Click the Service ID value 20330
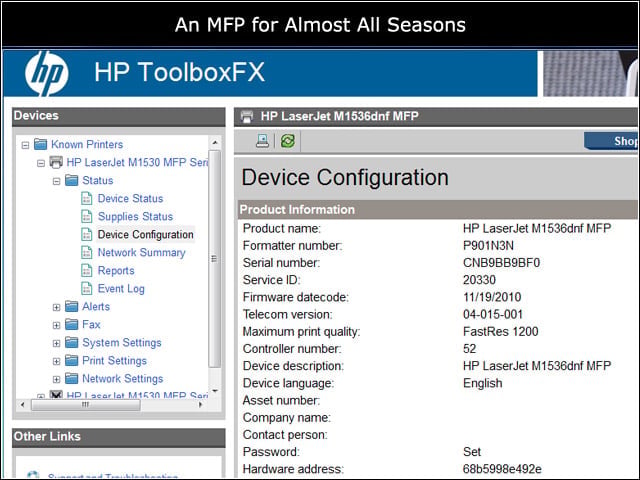The width and height of the screenshot is (640, 480). [479, 280]
